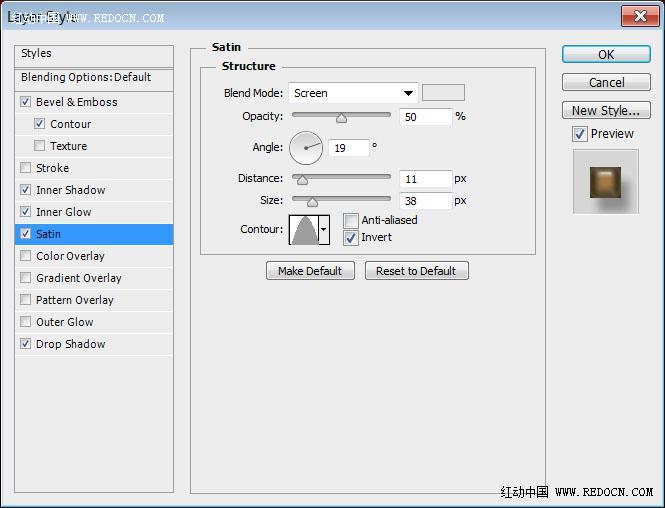Viewport: 665px width, 508px height.
Task: Uncheck the Invert option
Action: click(x=351, y=238)
